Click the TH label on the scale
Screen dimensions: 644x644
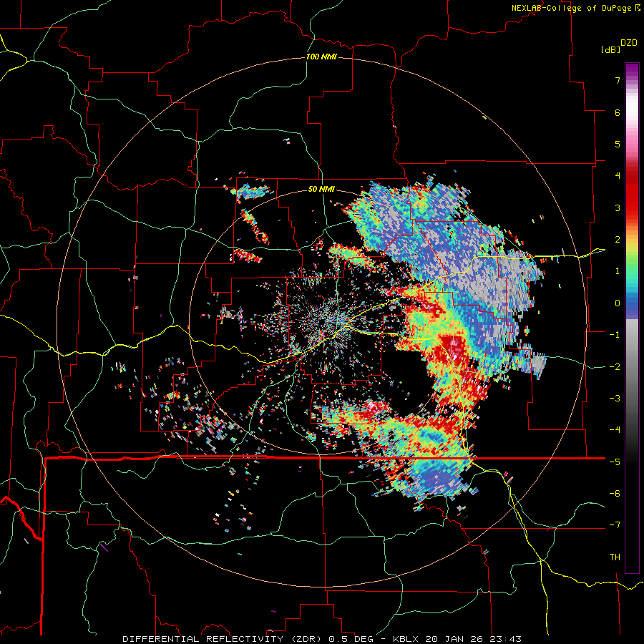point(615,557)
